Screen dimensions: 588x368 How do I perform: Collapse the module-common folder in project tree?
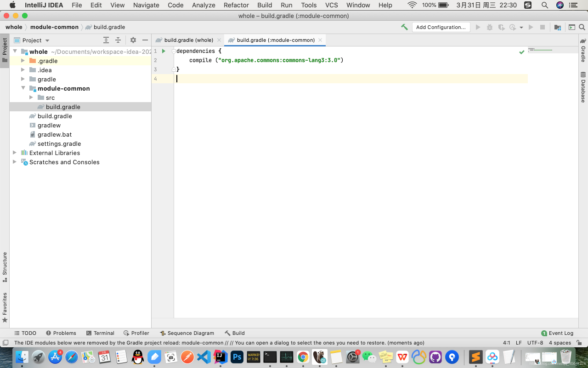click(x=23, y=88)
